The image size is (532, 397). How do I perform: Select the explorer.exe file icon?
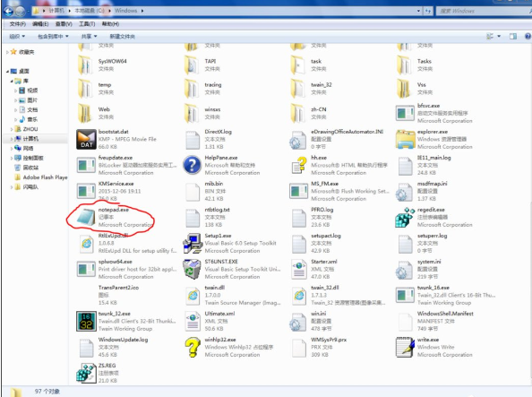click(x=405, y=139)
